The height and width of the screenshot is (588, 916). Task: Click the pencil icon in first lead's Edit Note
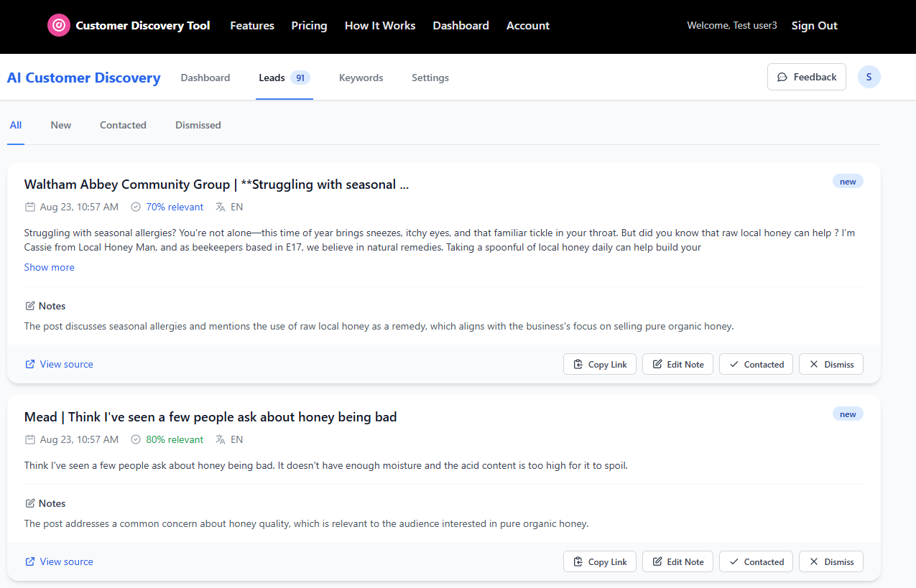pyautogui.click(x=657, y=364)
